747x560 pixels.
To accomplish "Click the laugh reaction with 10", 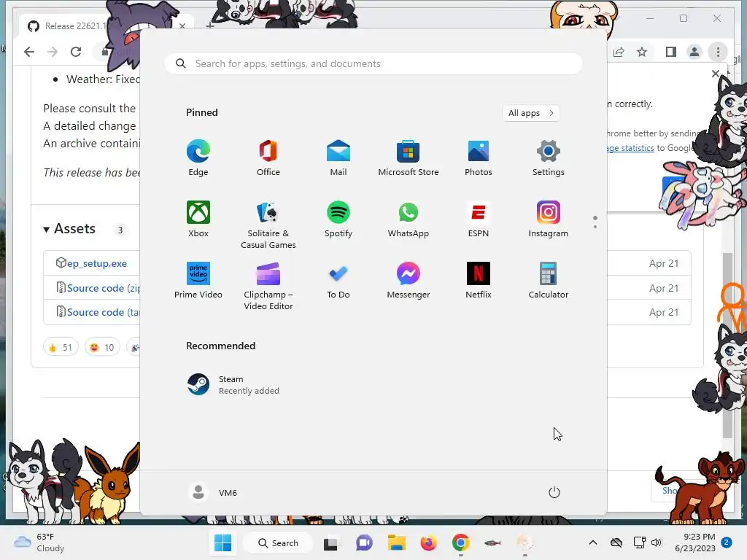I will [102, 347].
